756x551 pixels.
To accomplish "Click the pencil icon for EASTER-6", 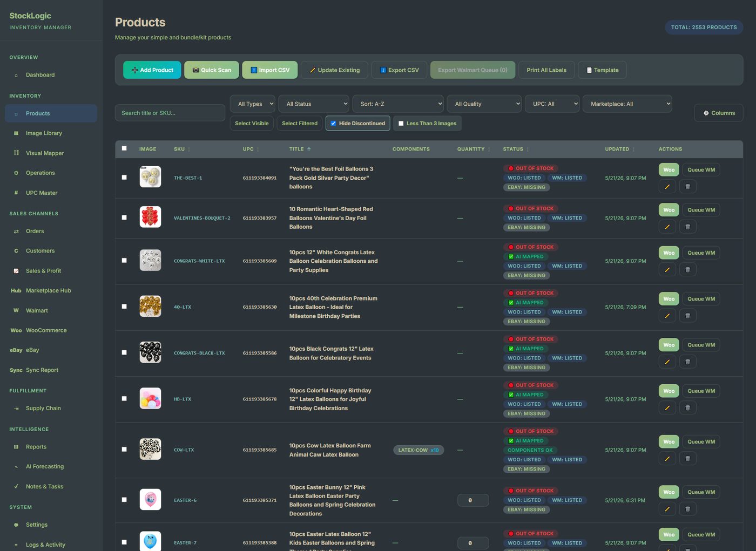I will (x=667, y=509).
